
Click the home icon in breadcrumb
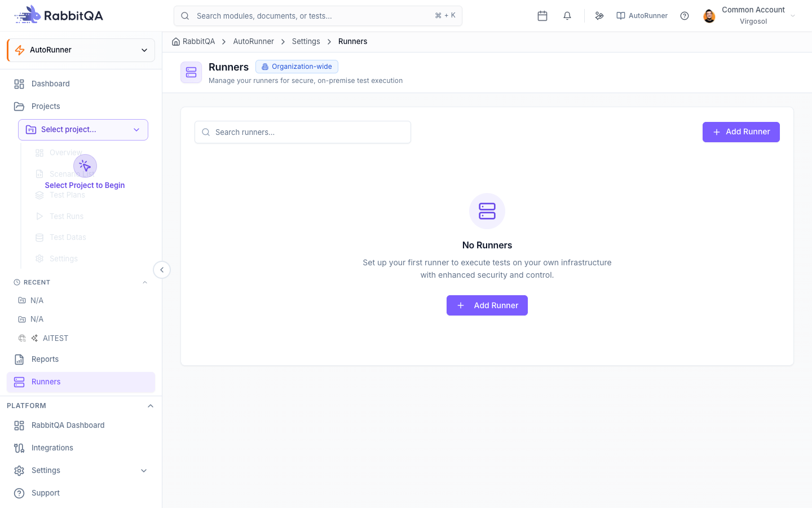176,42
